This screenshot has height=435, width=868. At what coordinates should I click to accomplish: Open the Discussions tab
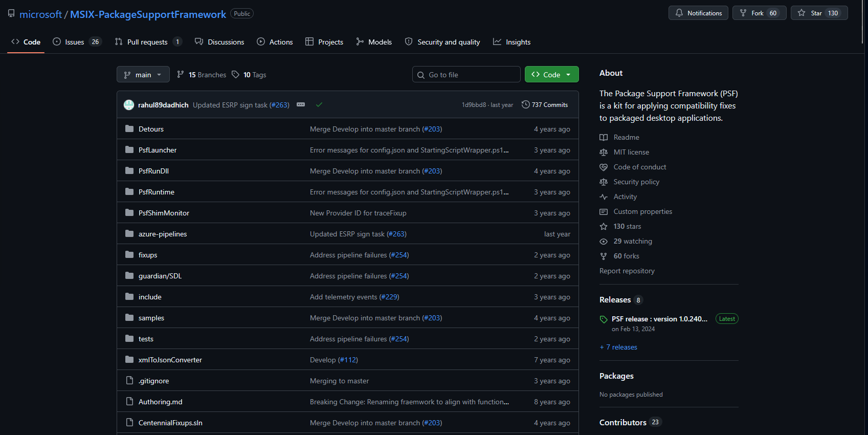pos(219,42)
